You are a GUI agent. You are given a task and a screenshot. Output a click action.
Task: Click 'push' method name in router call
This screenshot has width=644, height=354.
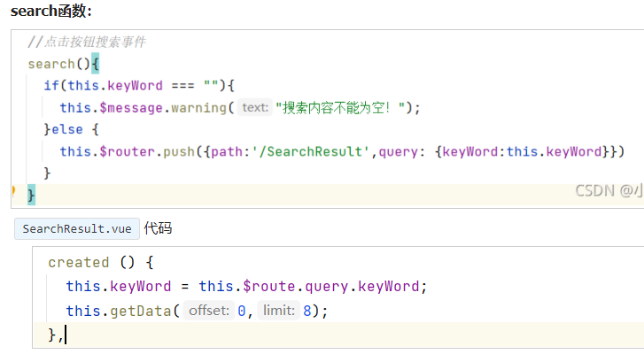click(x=179, y=151)
